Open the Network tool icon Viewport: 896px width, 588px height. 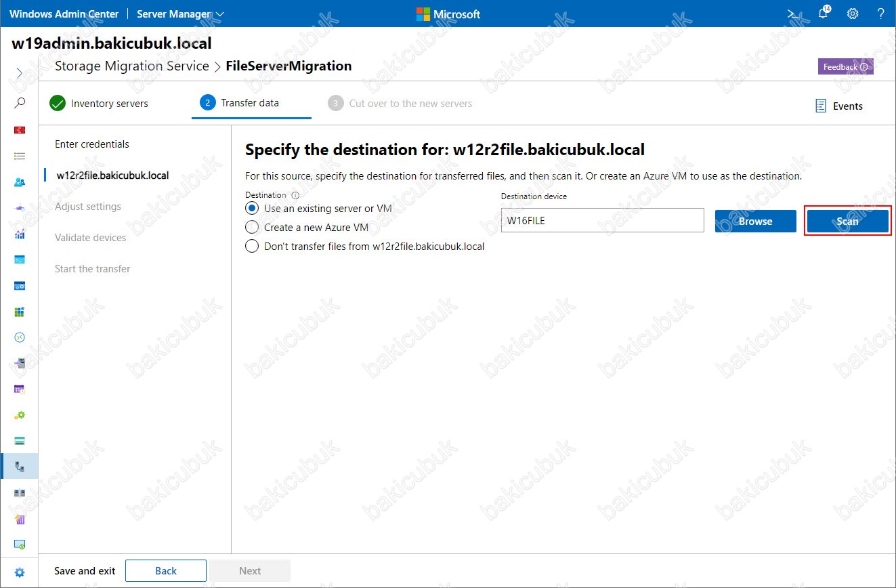20,208
